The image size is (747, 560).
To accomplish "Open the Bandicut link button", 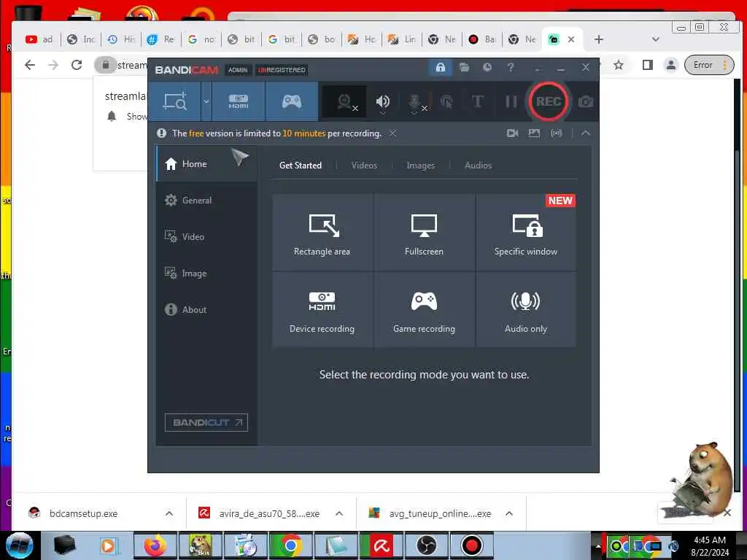I will click(x=206, y=422).
